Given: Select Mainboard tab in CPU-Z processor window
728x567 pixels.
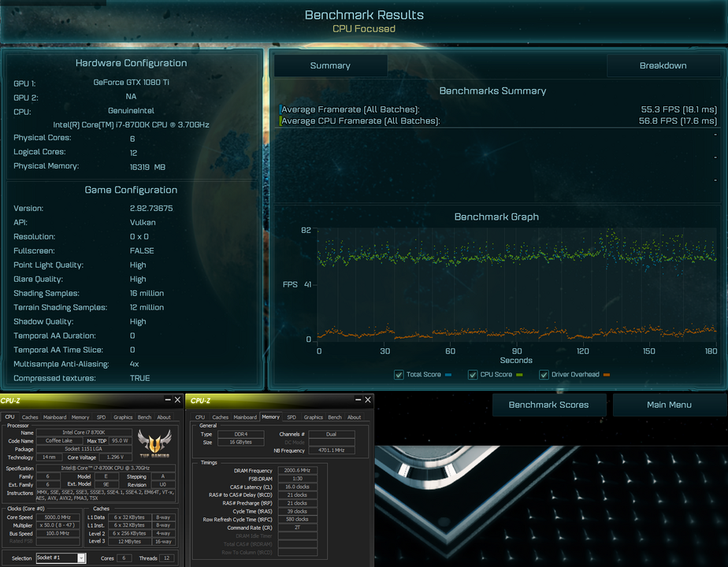Looking at the screenshot, I should pos(55,417).
